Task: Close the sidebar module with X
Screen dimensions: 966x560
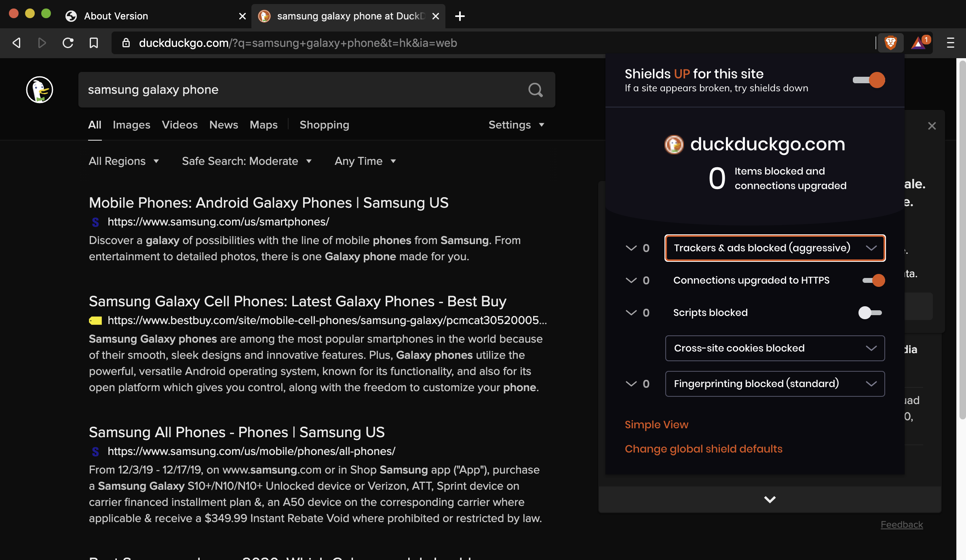Action: point(932,126)
